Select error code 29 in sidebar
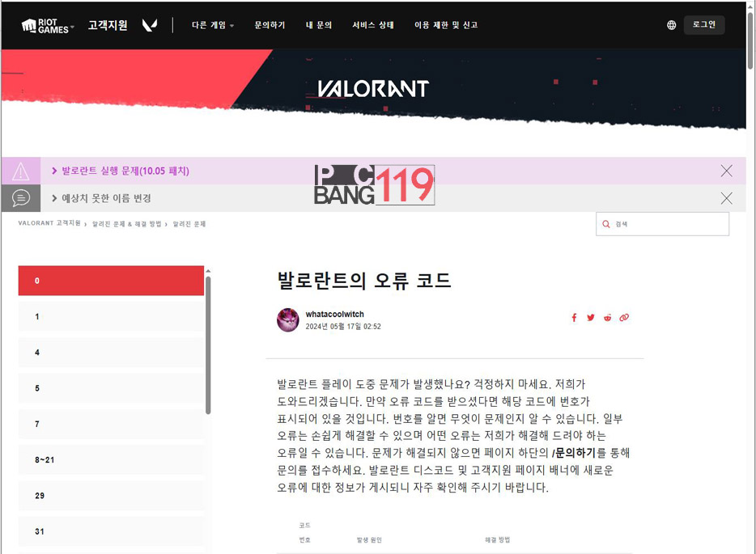Viewport: 756px width, 554px height. [x=111, y=495]
